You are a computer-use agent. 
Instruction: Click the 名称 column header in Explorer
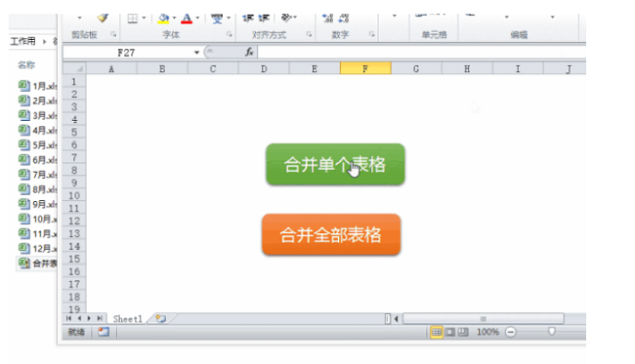pyautogui.click(x=26, y=64)
